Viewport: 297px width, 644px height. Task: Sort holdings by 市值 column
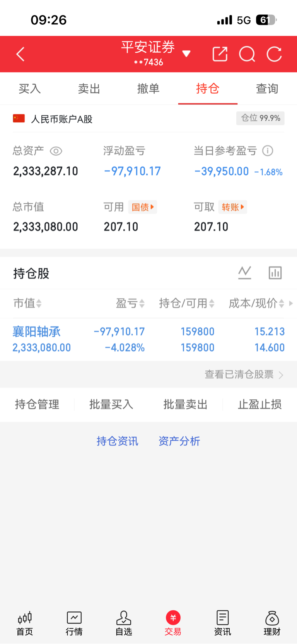coord(27,303)
